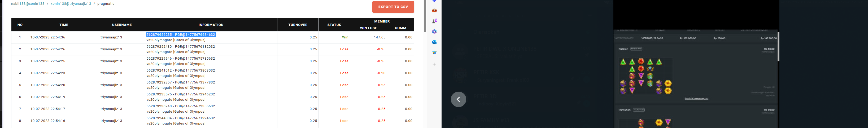868x128 pixels.
Task: Open the chess games sidebar icon
Action: point(434,21)
